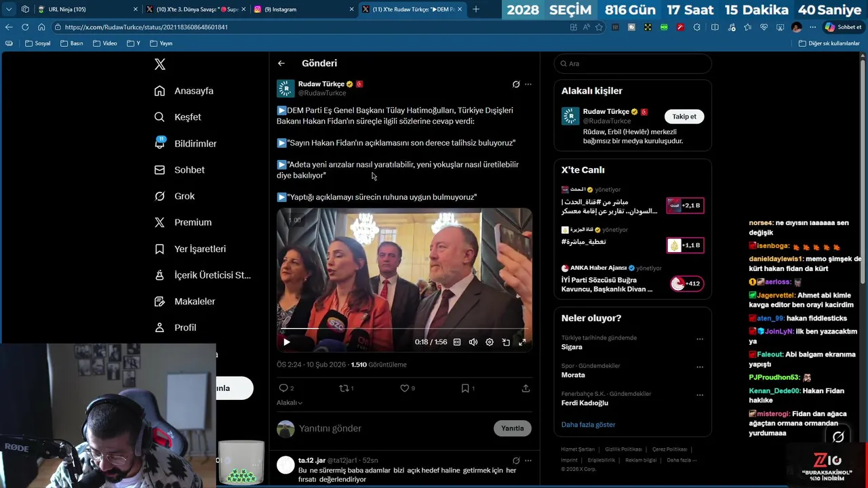Open video settings gear
The height and width of the screenshot is (488, 868).
pyautogui.click(x=490, y=342)
